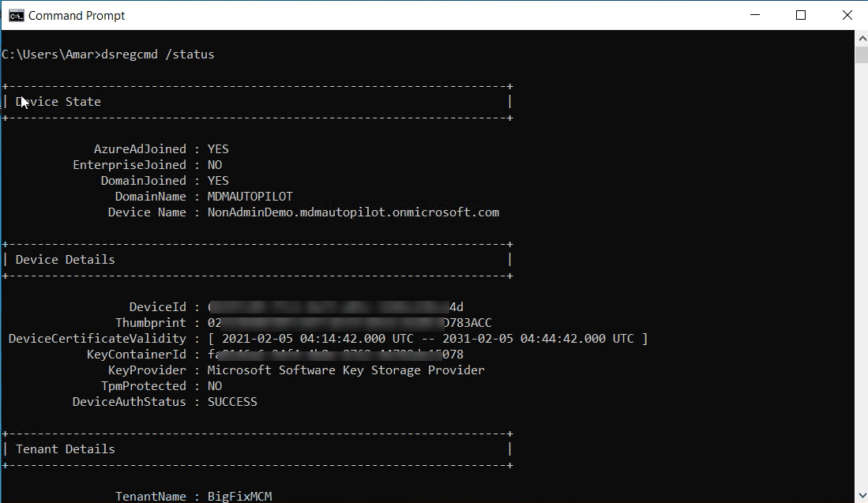Click the "Command Prompt" title bar text
Viewport: 868px width, 503px height.
click(77, 15)
